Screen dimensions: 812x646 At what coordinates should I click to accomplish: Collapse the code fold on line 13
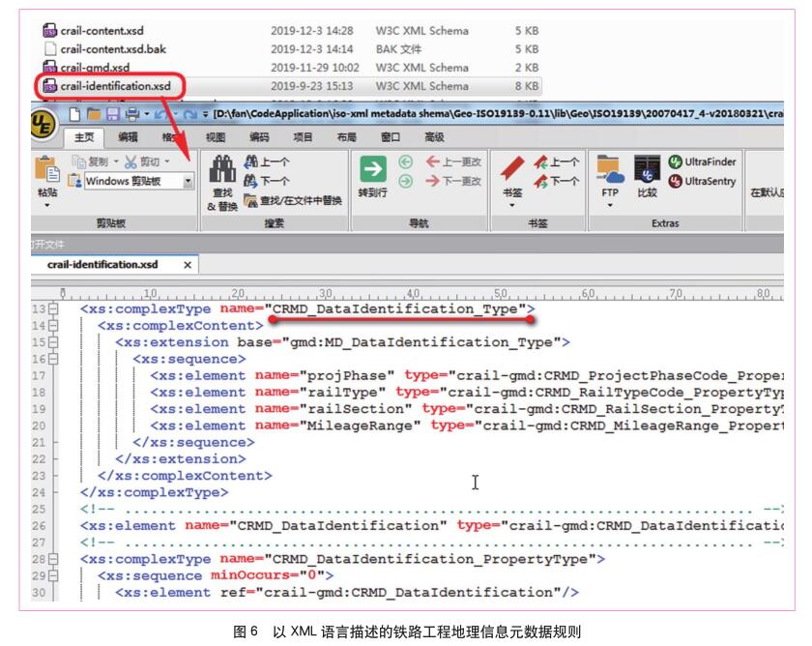click(53, 309)
